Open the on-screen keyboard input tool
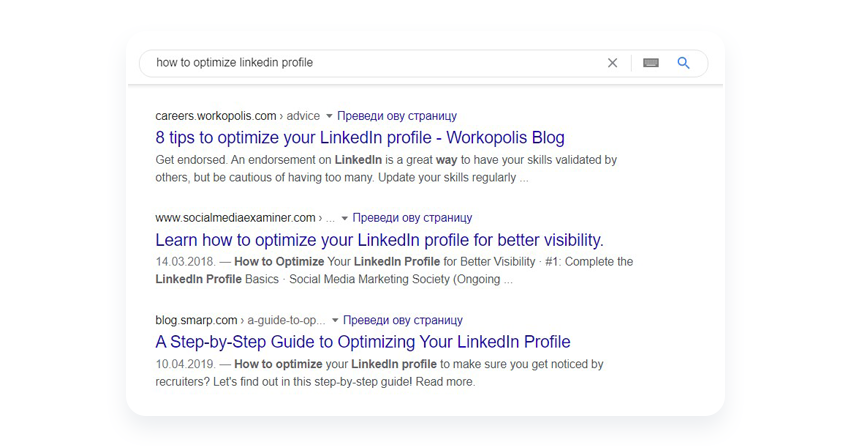The width and height of the screenshot is (850, 446). tap(651, 63)
